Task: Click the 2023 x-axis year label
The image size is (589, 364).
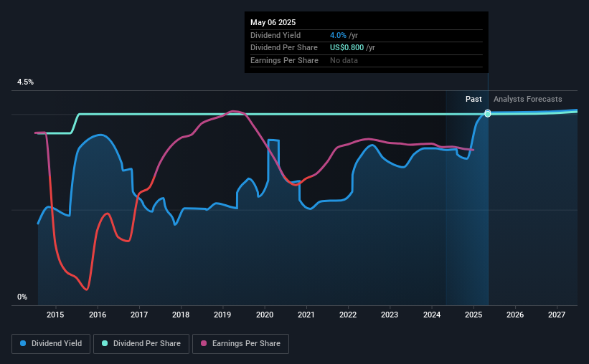Action: tap(390, 315)
